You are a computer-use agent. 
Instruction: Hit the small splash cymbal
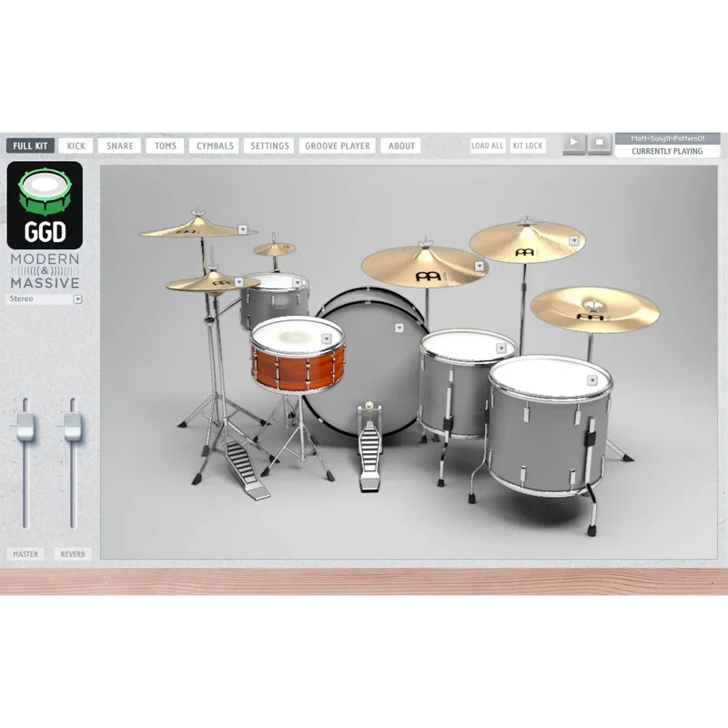point(275,248)
